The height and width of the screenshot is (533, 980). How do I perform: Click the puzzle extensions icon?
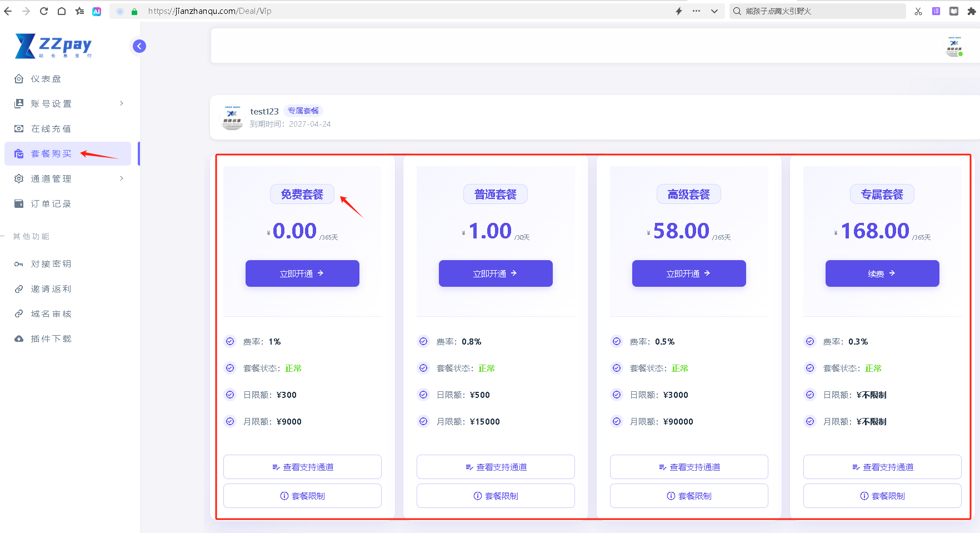[972, 11]
